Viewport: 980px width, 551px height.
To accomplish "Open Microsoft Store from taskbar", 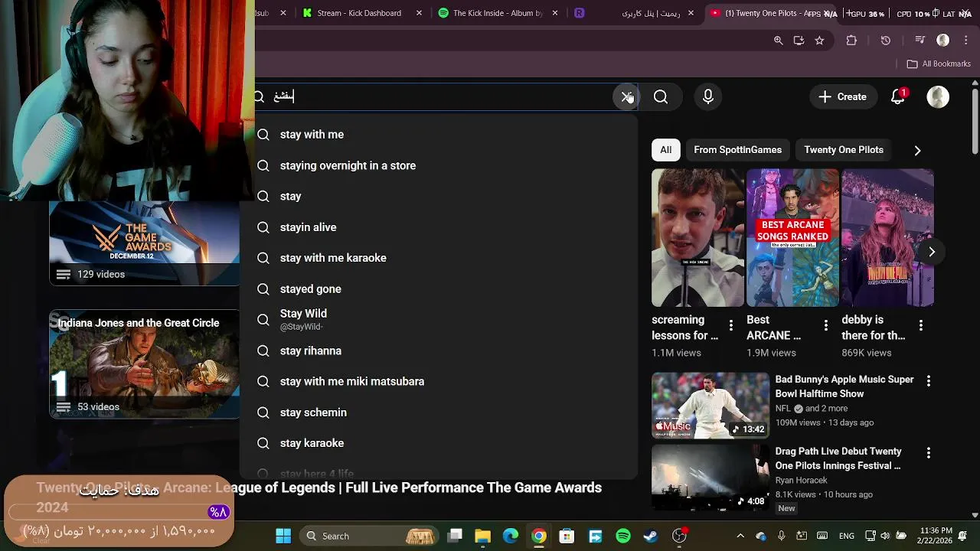I will pos(567,536).
